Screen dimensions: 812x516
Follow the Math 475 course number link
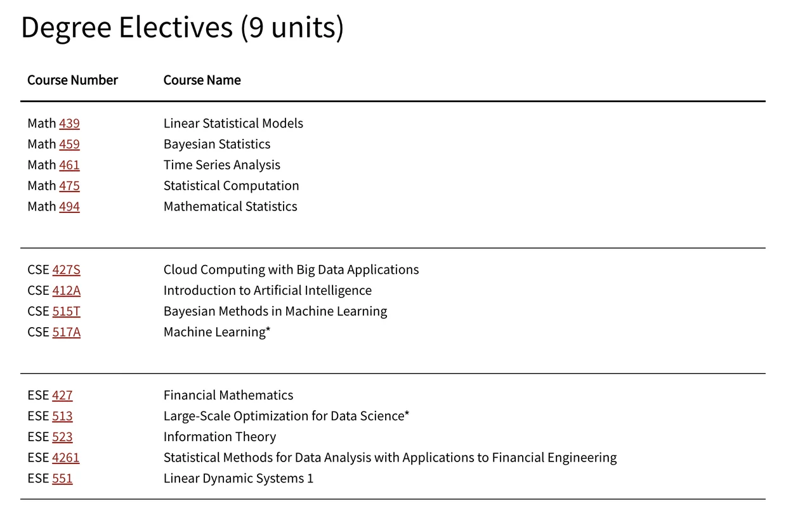point(69,186)
